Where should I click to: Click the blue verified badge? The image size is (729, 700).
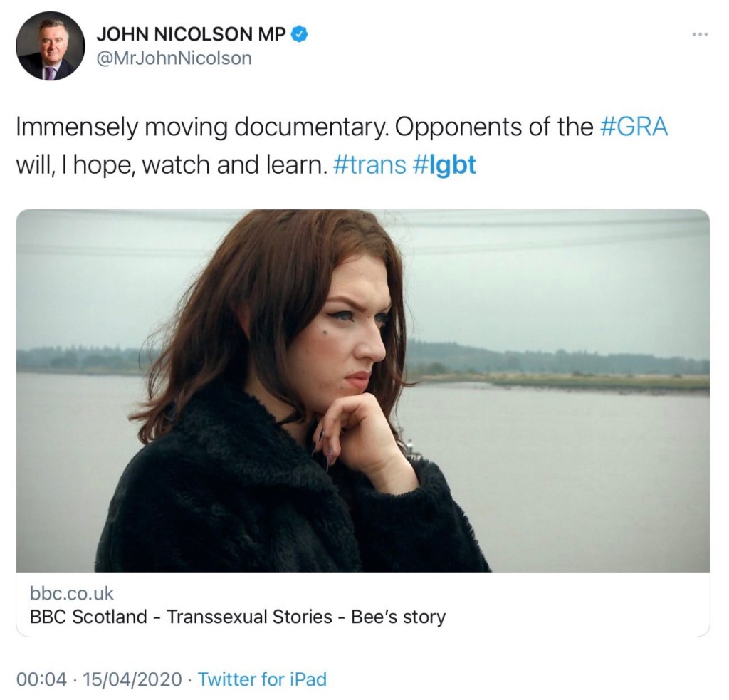[300, 33]
